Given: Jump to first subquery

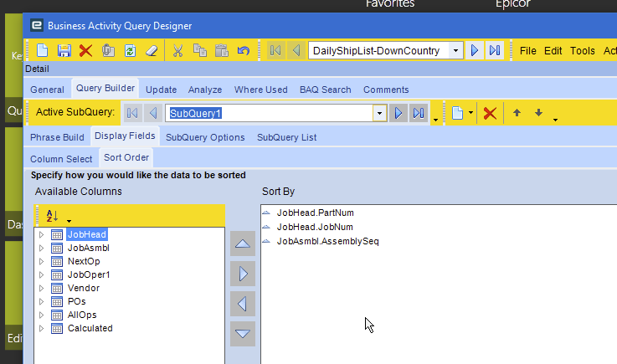Looking at the screenshot, I should [132, 113].
